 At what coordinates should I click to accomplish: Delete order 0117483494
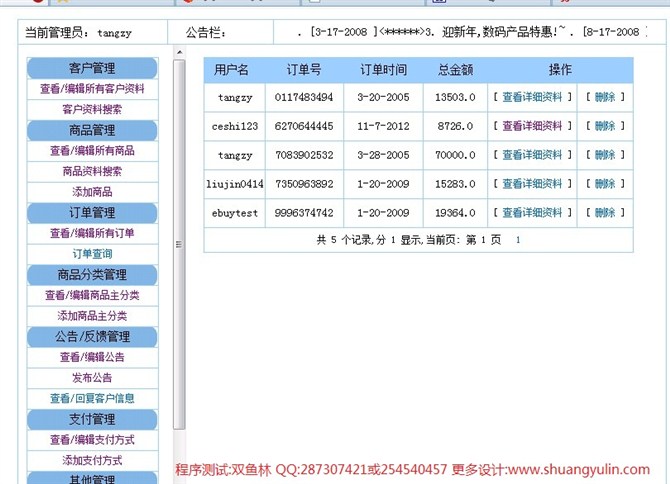(605, 97)
